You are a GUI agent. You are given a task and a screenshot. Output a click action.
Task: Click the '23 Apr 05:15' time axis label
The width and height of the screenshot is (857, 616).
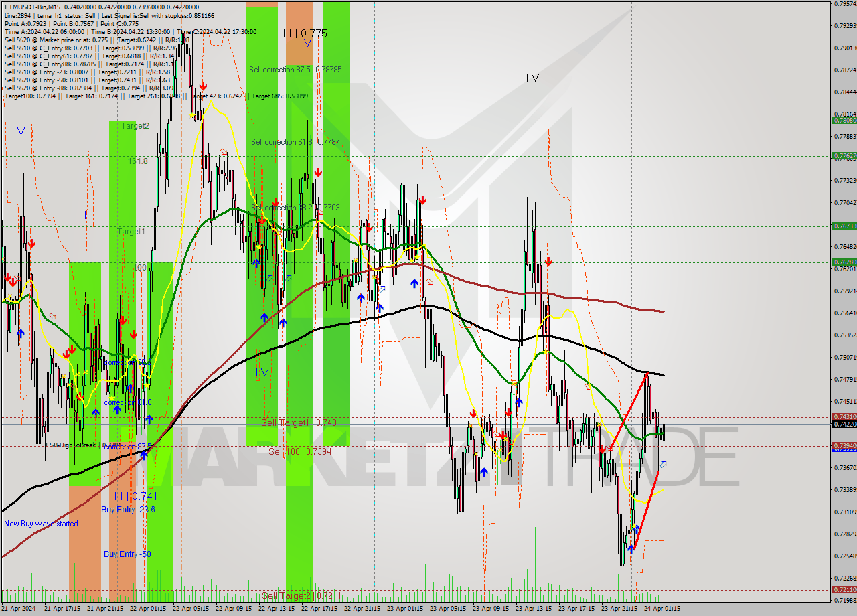click(448, 609)
